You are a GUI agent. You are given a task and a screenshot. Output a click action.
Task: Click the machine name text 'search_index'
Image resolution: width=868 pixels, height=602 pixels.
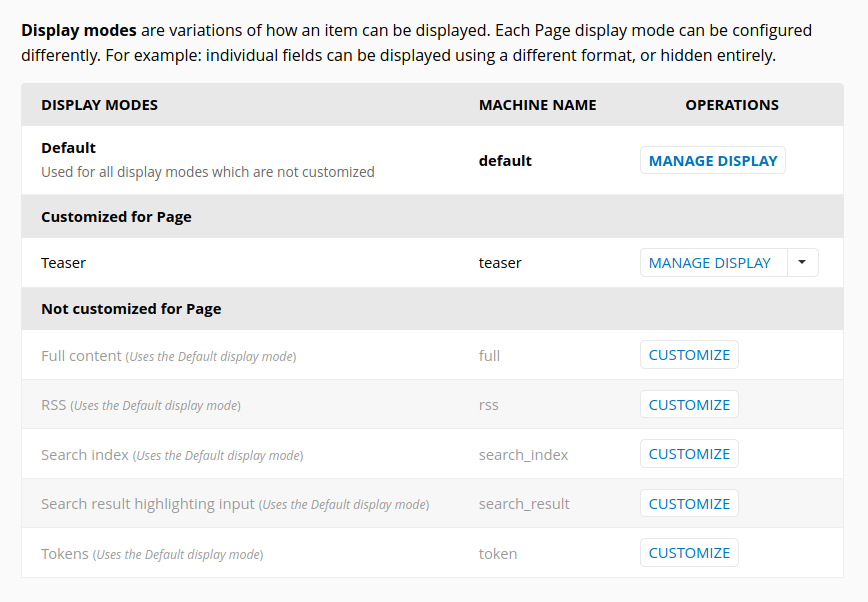(523, 453)
